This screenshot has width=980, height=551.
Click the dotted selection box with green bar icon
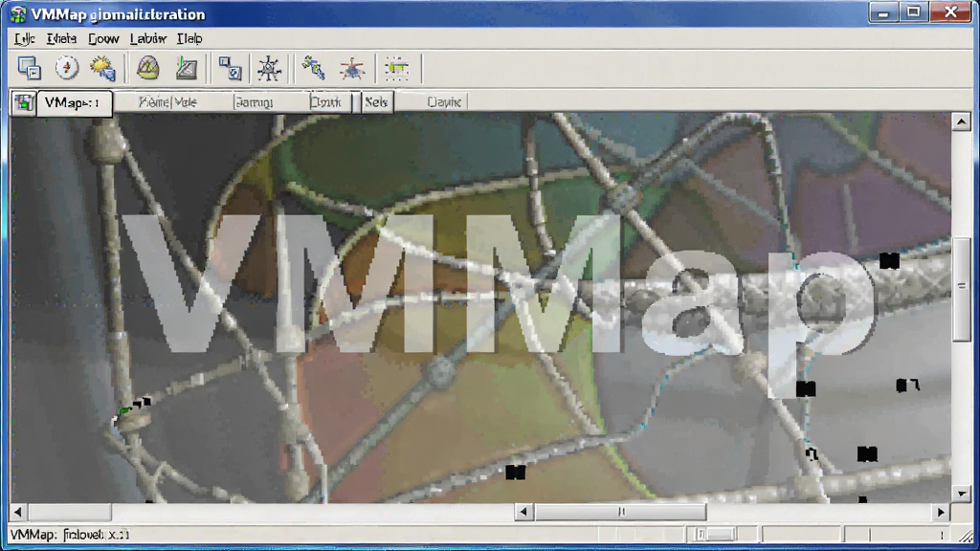[x=396, y=68]
